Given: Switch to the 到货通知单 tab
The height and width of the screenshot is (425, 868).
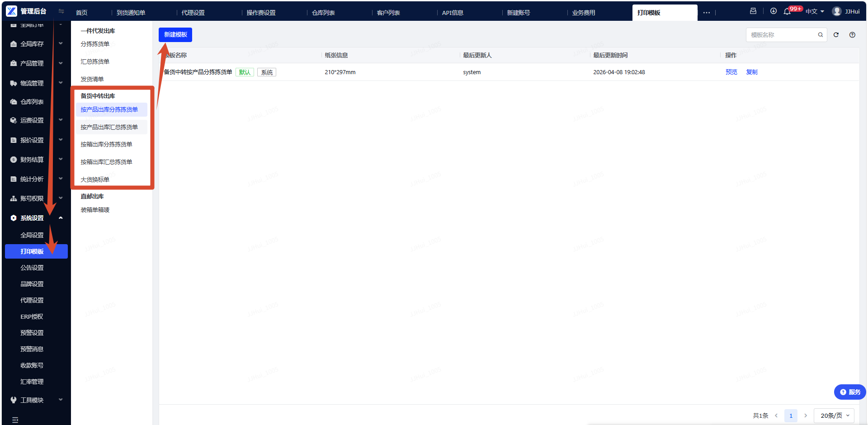Looking at the screenshot, I should coord(131,13).
